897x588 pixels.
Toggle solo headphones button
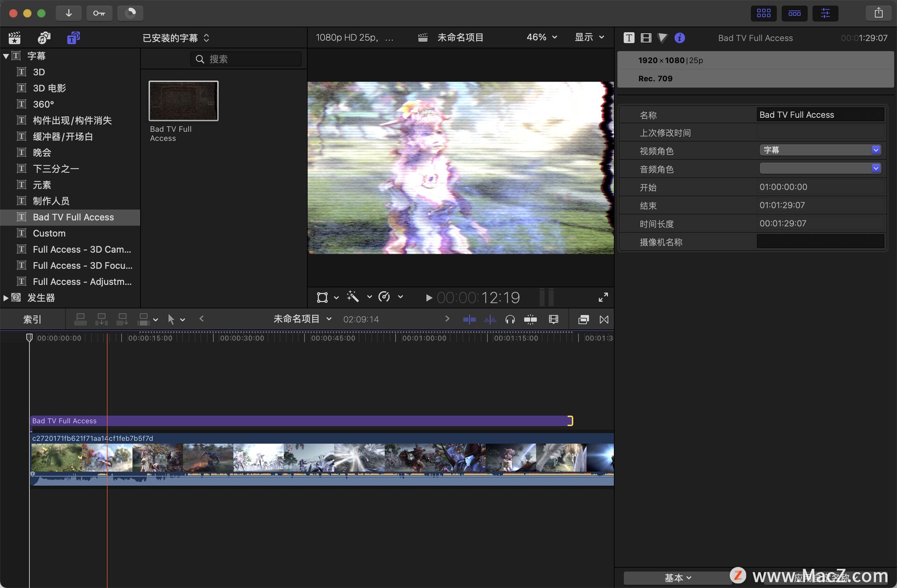click(510, 319)
